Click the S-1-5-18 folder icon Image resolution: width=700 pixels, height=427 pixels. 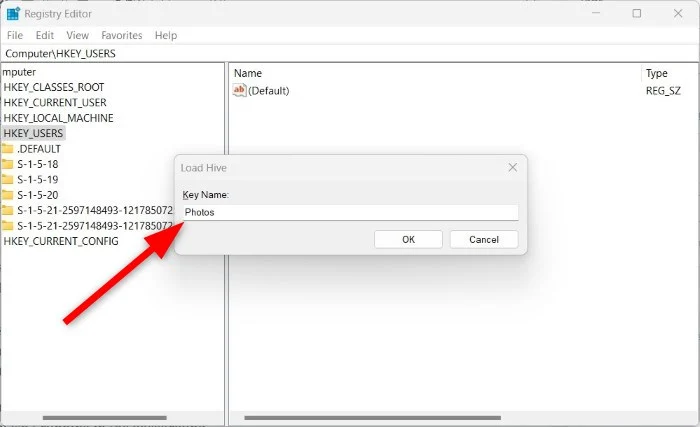(7, 164)
